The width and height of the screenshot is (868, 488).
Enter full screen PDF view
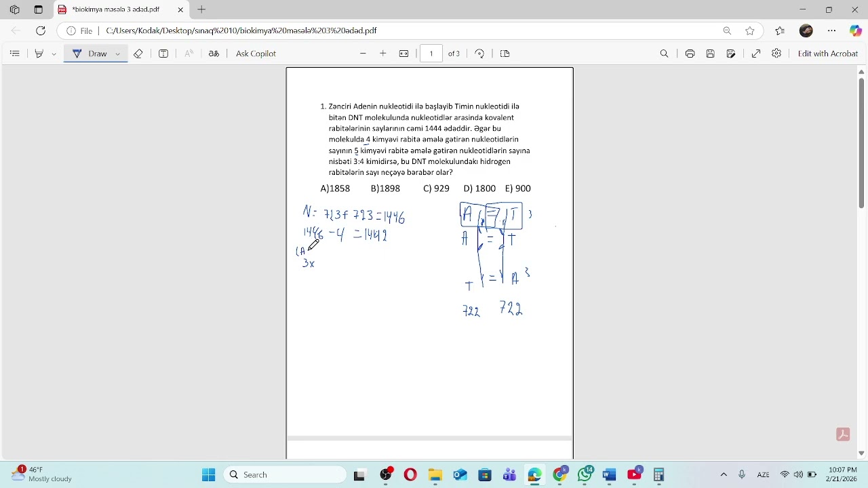click(x=756, y=54)
